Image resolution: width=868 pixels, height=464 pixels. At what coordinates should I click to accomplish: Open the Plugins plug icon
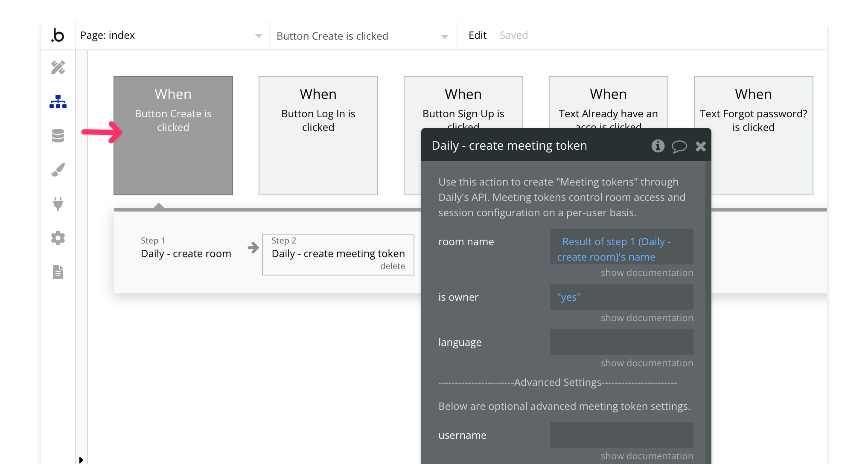pos(58,204)
